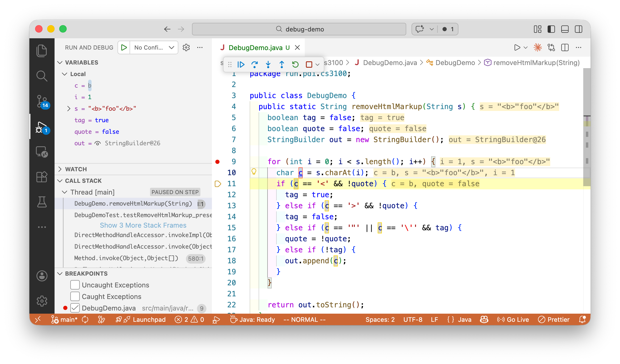
Task: Select the DebugDemo.java editor tab
Action: point(255,47)
